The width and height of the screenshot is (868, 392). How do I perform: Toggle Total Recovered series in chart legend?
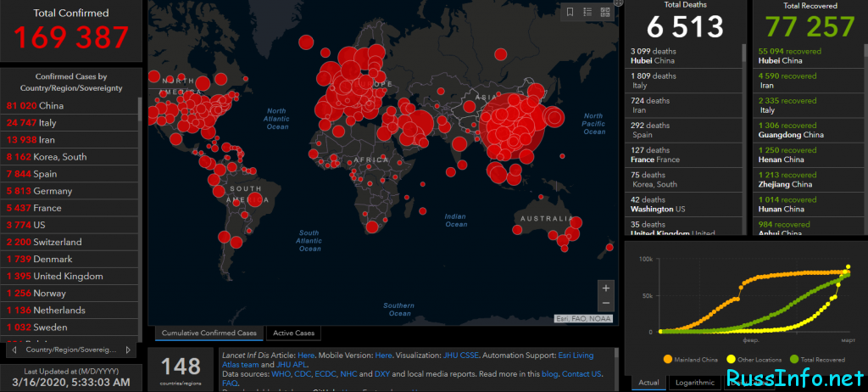coord(818,359)
